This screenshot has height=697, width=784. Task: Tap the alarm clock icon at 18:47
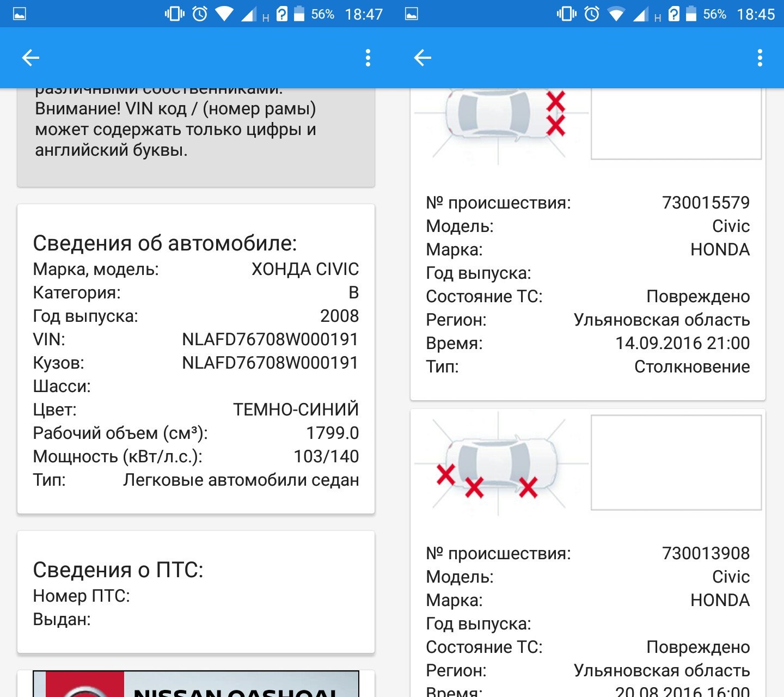pos(200,14)
